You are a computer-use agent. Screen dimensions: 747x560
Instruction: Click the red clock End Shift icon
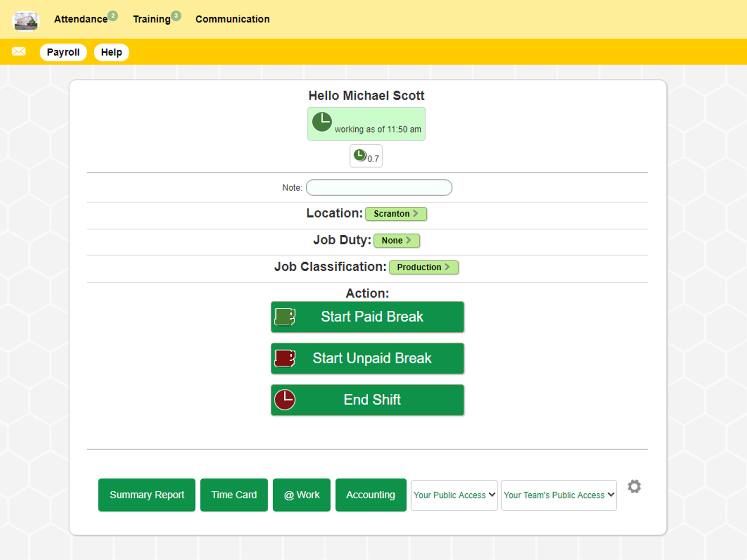click(285, 400)
